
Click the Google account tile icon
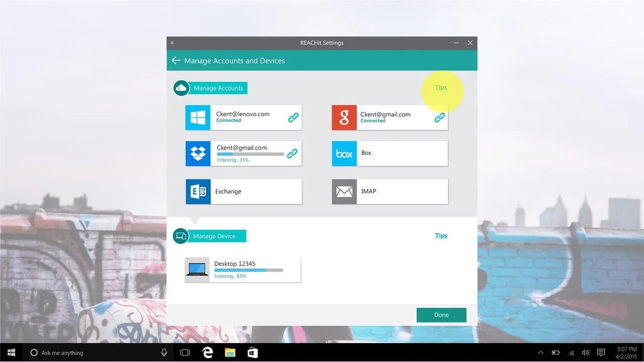tap(344, 118)
